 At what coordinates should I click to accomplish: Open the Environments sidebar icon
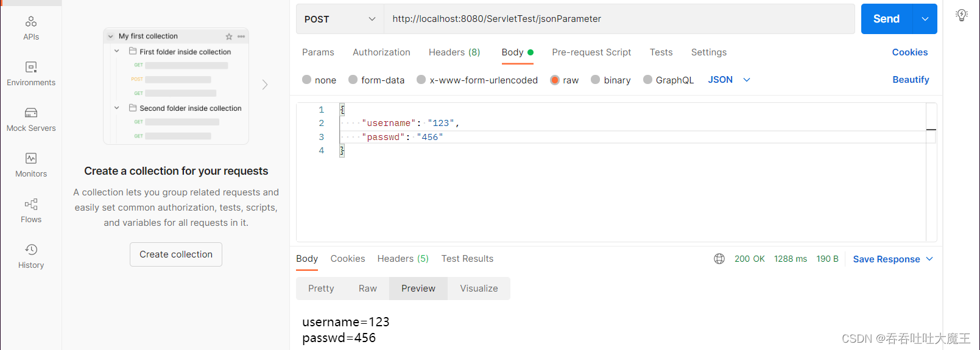(x=31, y=74)
